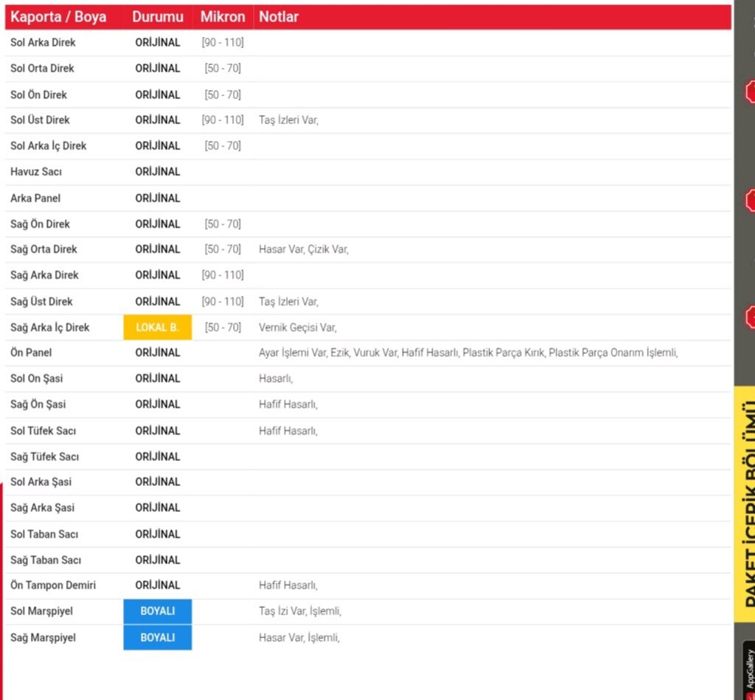
Task: Select the Sol Arka İç Direk label
Action: 48,145
